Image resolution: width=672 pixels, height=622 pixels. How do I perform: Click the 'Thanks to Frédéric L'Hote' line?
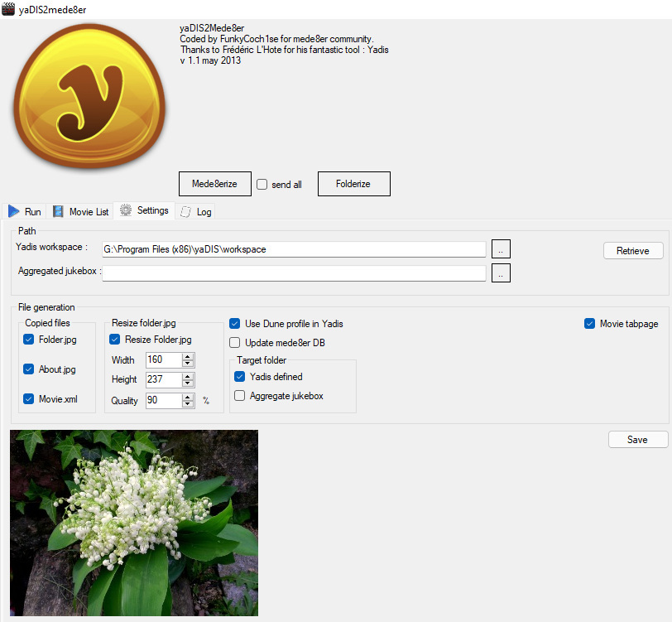[285, 50]
